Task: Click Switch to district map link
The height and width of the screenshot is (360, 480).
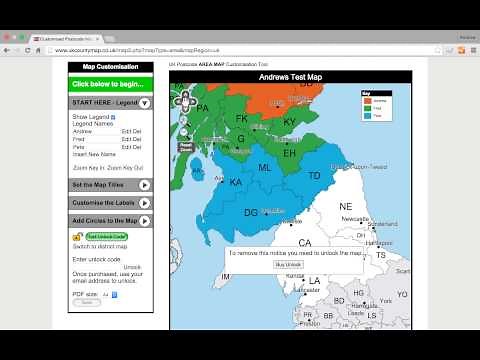Action: click(100, 246)
